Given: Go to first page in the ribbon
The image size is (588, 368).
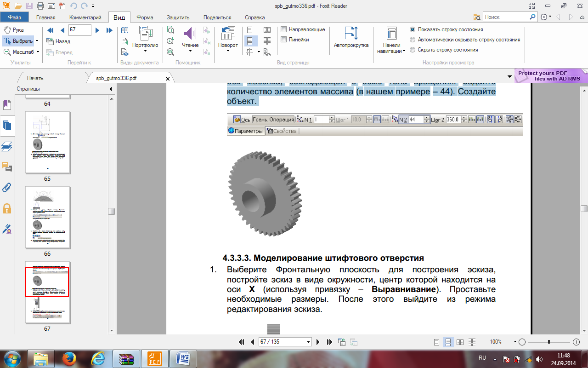Looking at the screenshot, I should [51, 30].
